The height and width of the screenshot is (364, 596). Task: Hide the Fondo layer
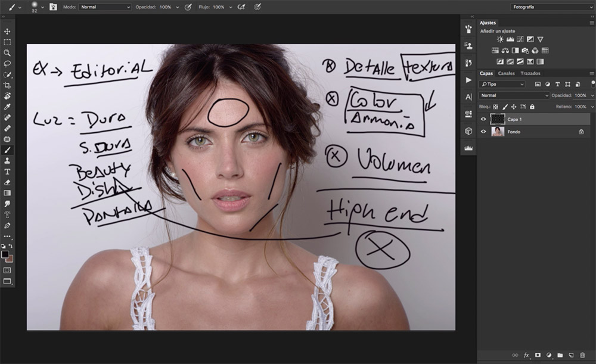pos(483,132)
